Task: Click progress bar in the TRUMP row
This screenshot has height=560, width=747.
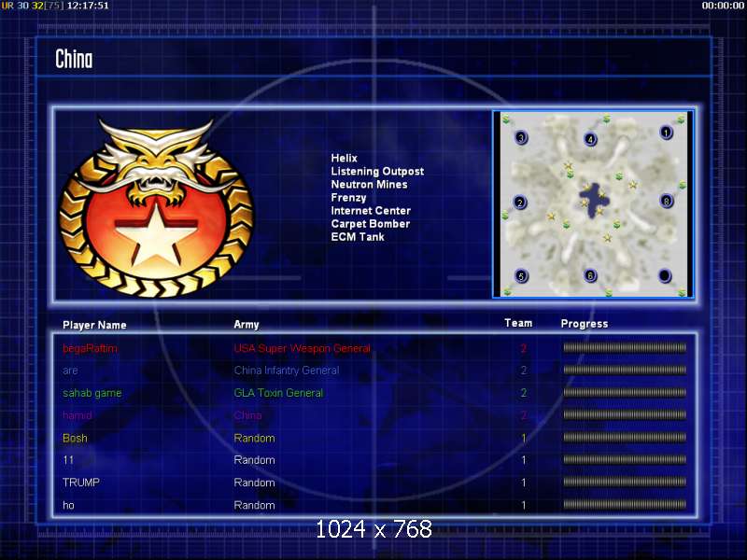Action: pyautogui.click(x=625, y=482)
